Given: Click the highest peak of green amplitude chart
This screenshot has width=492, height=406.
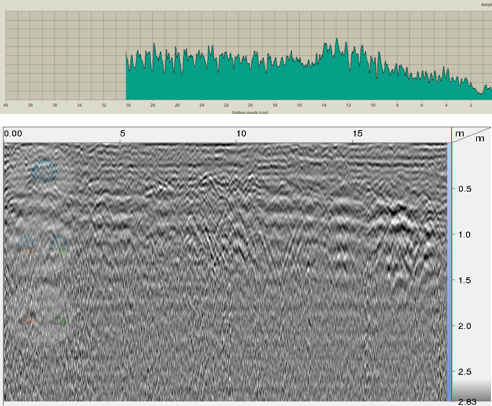Looking at the screenshot, I should tap(337, 39).
